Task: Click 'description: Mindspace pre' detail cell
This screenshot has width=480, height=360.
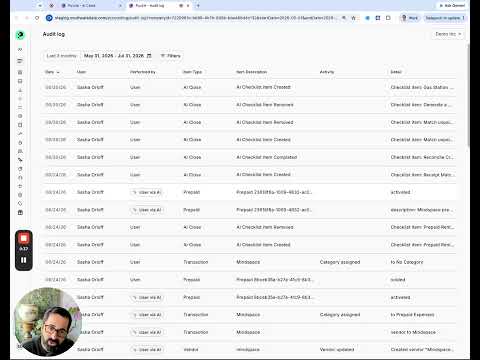Action: point(422,210)
